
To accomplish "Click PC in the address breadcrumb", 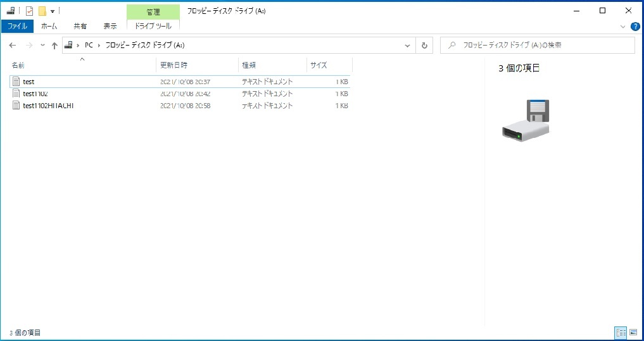I will click(89, 45).
